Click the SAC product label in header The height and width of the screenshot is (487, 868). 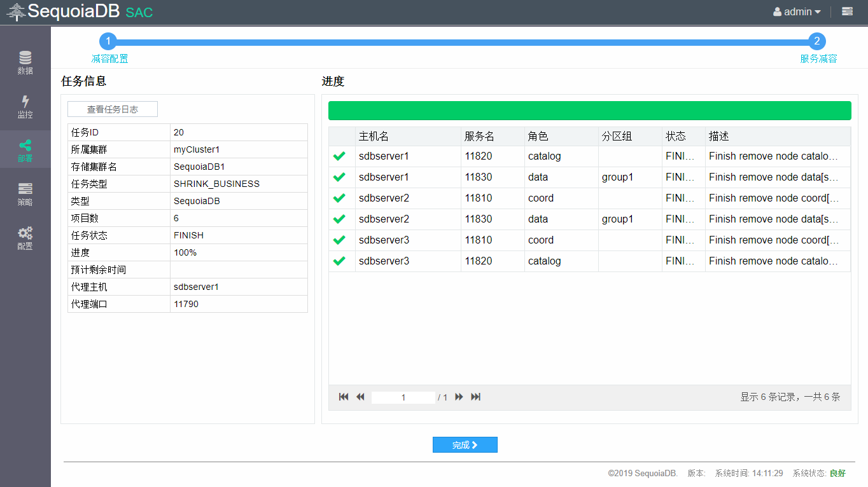tap(139, 12)
